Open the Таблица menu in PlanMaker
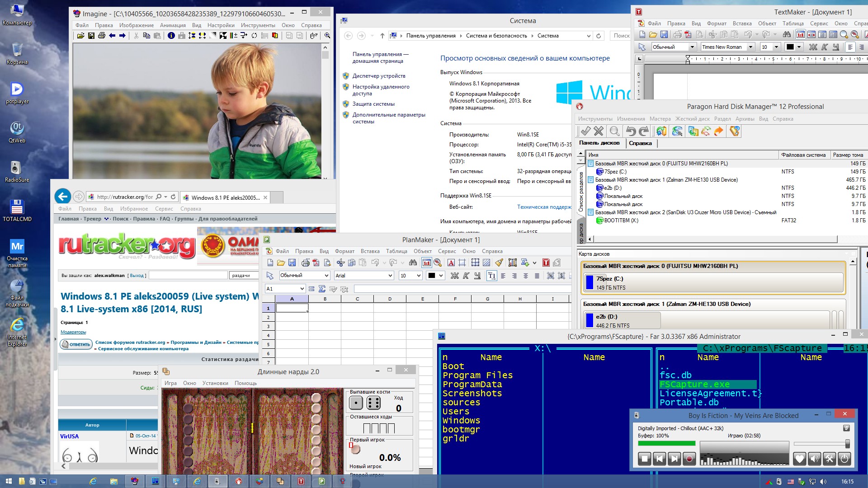This screenshot has height=488, width=868. coord(396,251)
